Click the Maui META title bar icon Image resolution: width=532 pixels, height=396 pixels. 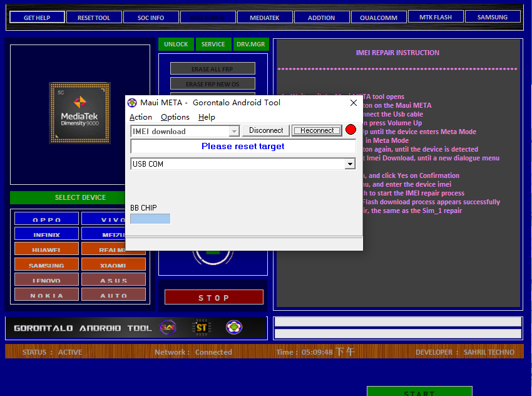point(132,103)
